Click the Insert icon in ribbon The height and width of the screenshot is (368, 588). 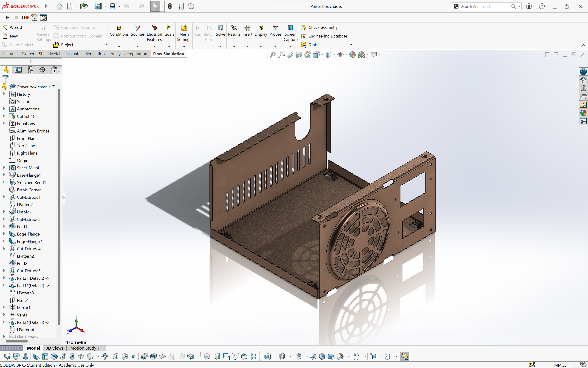click(247, 28)
